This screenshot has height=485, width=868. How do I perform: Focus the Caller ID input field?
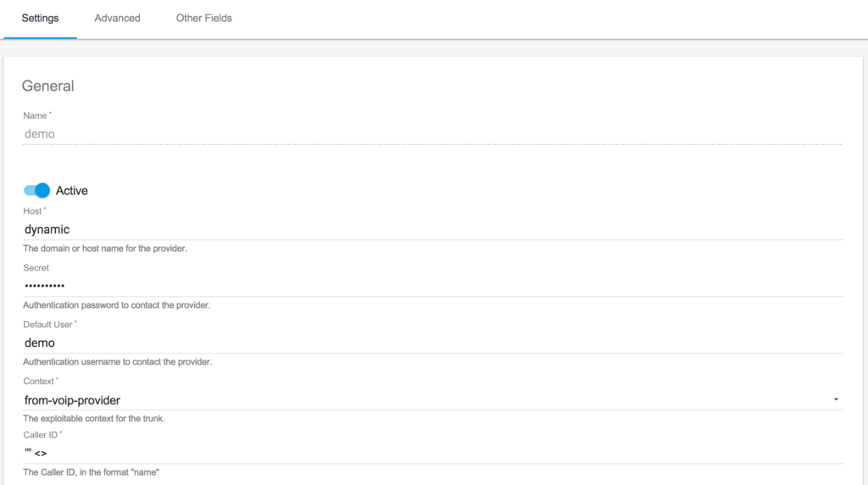433,453
